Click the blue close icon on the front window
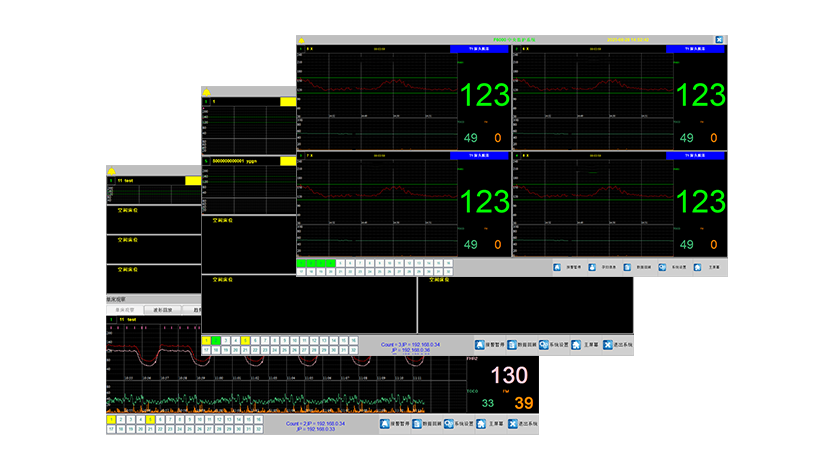Image resolution: width=833 pixels, height=469 pixels. (719, 40)
